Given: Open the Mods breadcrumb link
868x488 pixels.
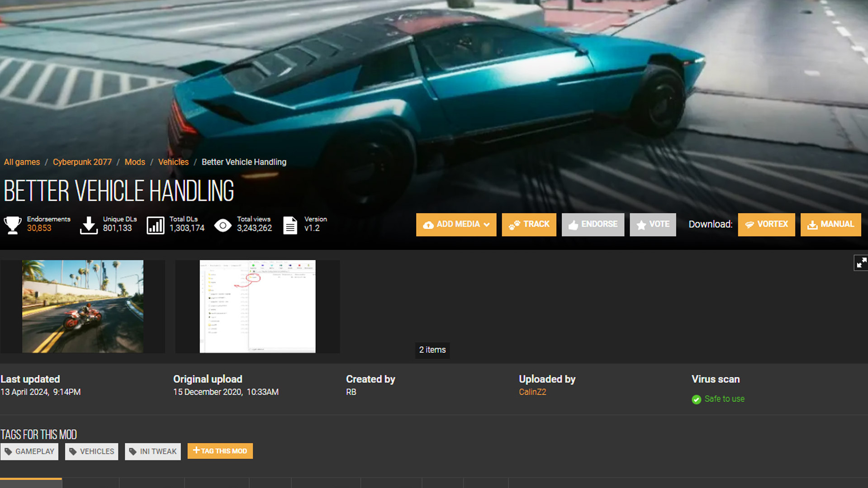Looking at the screenshot, I should [x=135, y=162].
